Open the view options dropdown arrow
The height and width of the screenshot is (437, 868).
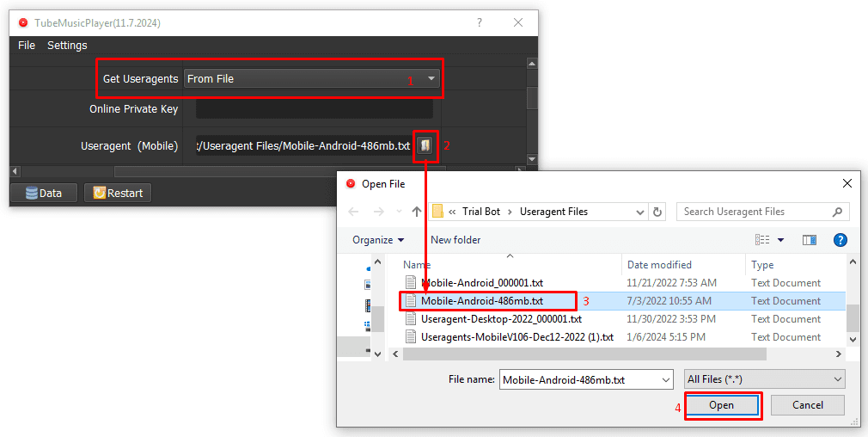[780, 240]
